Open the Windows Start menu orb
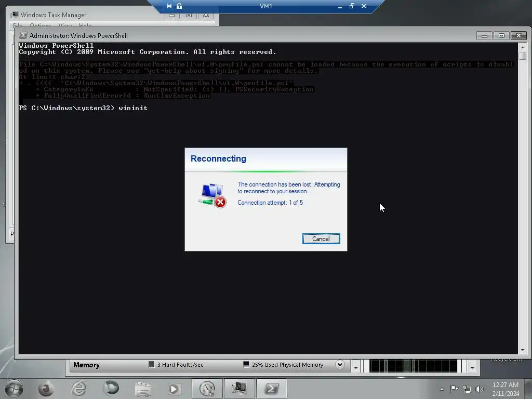 [x=14, y=389]
